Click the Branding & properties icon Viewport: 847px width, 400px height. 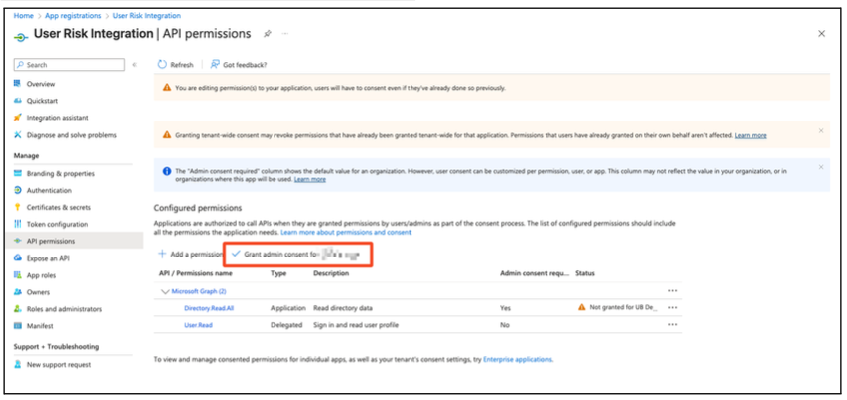coord(17,174)
